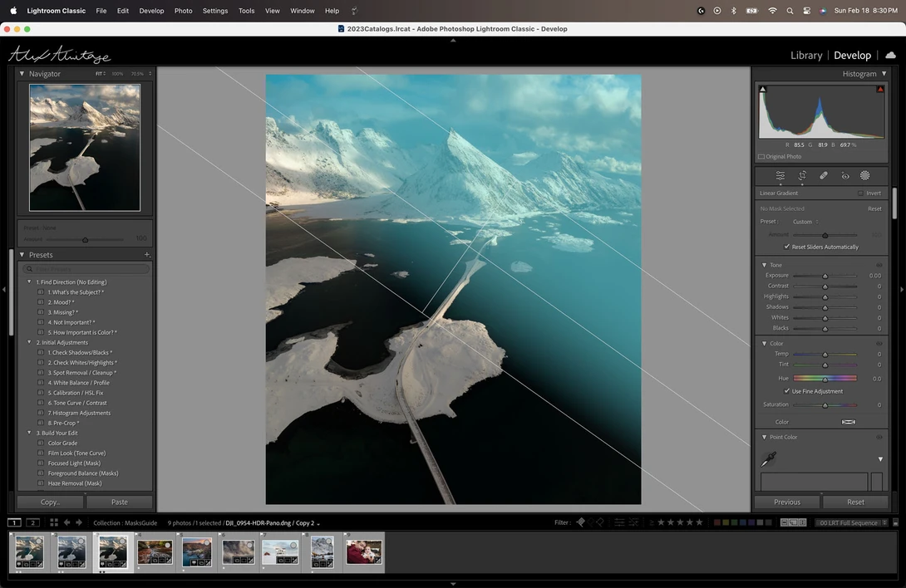Click the Edit sliders tool icon
This screenshot has width=906, height=588.
click(x=780, y=175)
